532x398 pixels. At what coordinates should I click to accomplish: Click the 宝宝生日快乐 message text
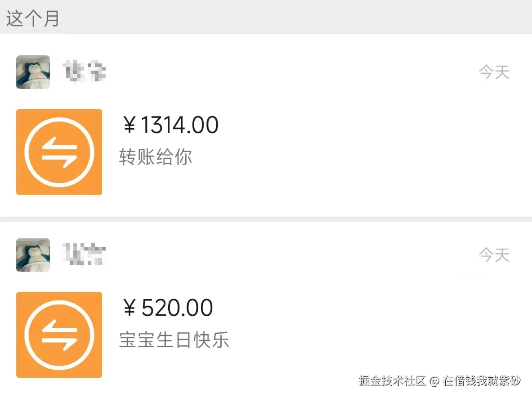pyautogui.click(x=174, y=340)
